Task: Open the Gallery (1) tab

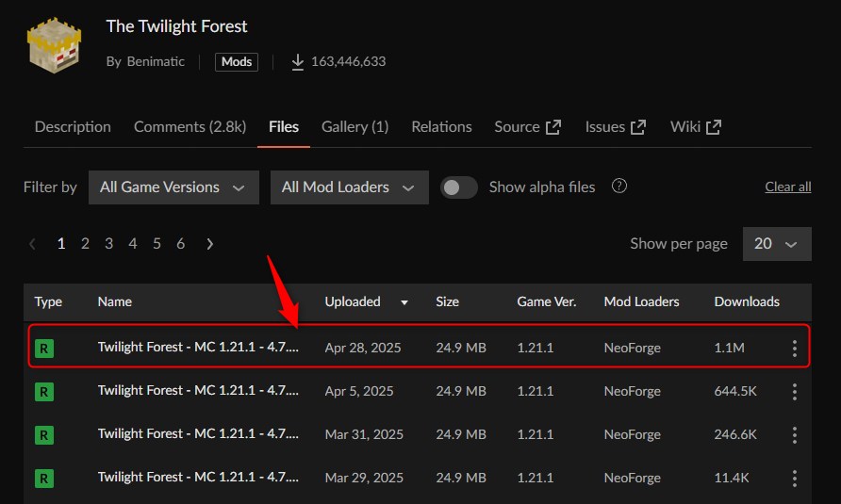Action: click(x=355, y=127)
